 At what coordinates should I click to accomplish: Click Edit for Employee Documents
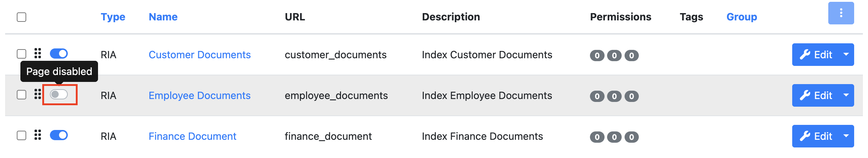pos(816,95)
